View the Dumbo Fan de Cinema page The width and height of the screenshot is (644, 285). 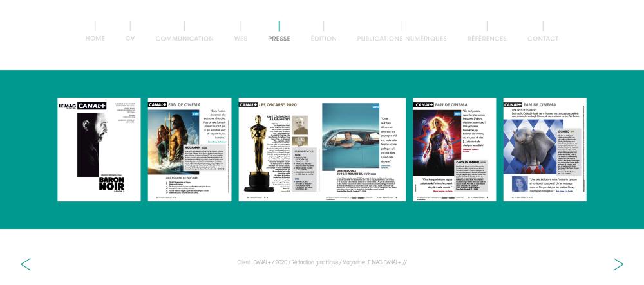pos(544,149)
